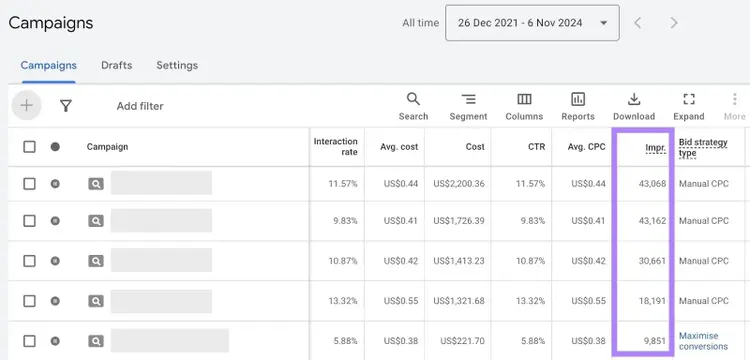The width and height of the screenshot is (750, 360).
Task: Click redacted campaign name in 9,851 row
Action: pos(170,340)
